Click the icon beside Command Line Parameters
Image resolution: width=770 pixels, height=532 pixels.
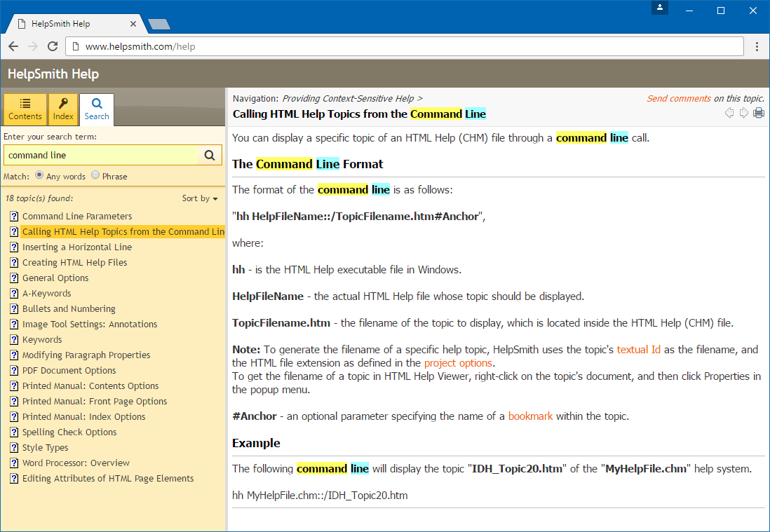14,216
